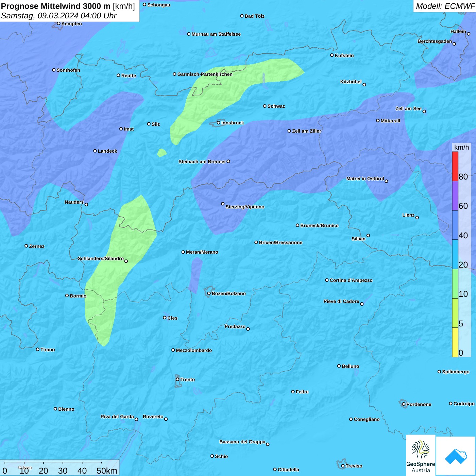476x476 pixels.
Task: Click the Kempten city marker
Action: pos(58,23)
